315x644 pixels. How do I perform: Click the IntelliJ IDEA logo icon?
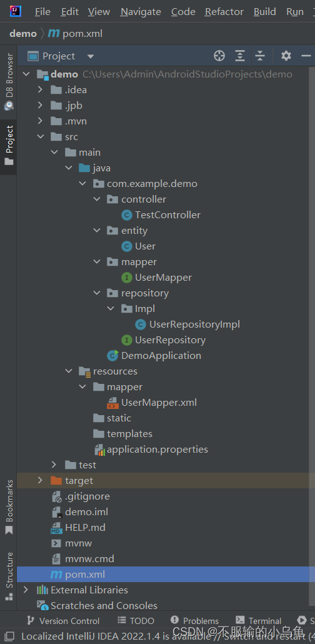tap(16, 11)
